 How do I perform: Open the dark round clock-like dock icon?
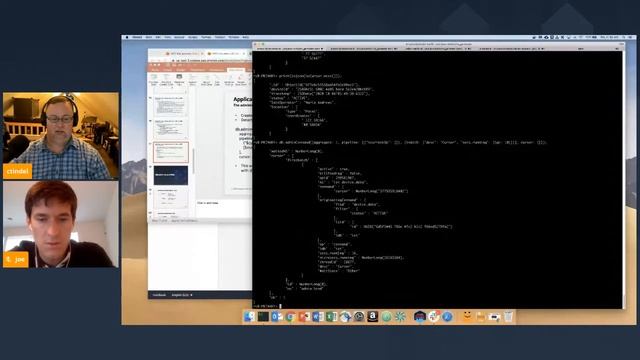pyautogui.click(x=359, y=316)
